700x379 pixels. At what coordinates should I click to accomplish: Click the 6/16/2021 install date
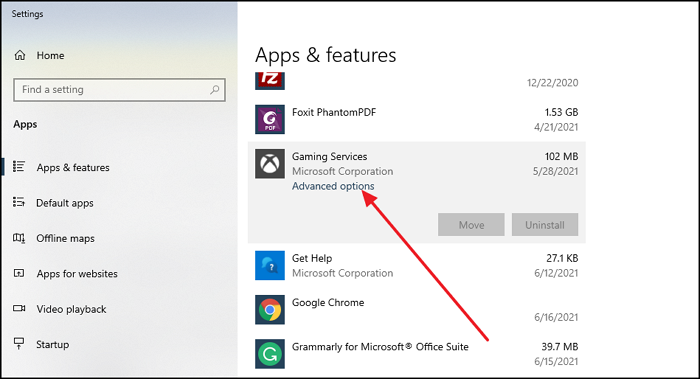tap(556, 317)
